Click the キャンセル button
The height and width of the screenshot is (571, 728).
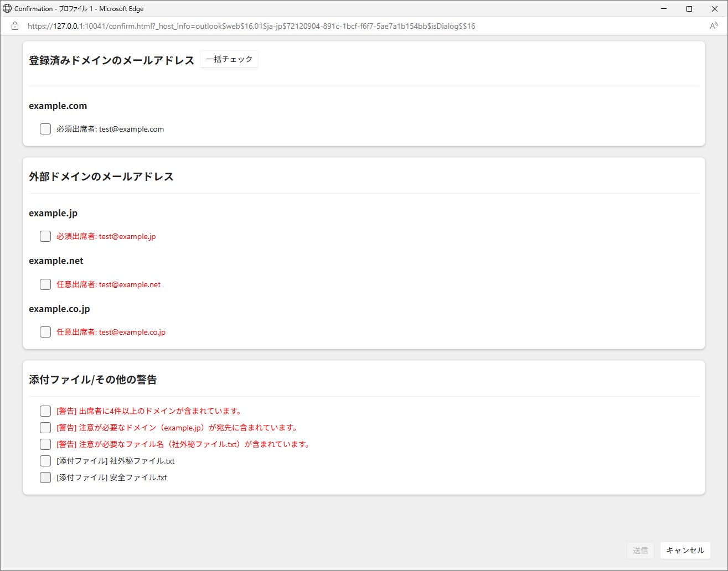[x=685, y=551]
